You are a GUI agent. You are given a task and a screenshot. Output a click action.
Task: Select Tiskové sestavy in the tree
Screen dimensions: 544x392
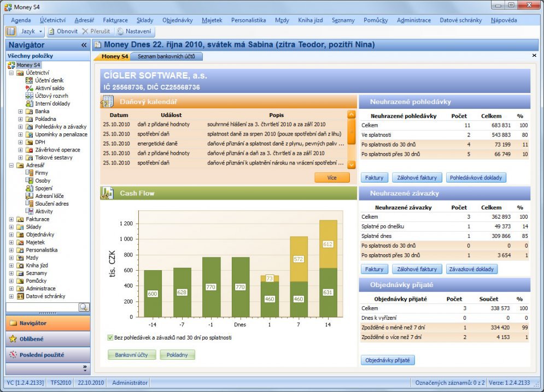click(54, 157)
